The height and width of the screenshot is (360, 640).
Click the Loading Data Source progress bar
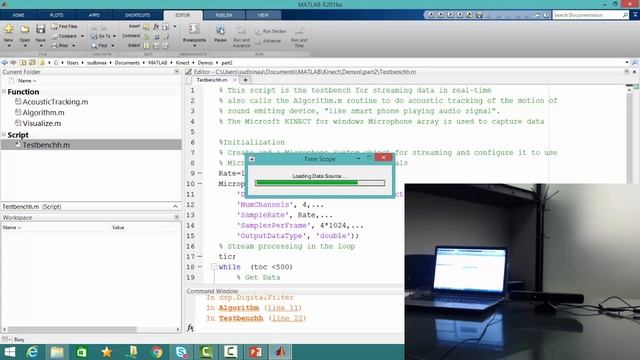320,183
